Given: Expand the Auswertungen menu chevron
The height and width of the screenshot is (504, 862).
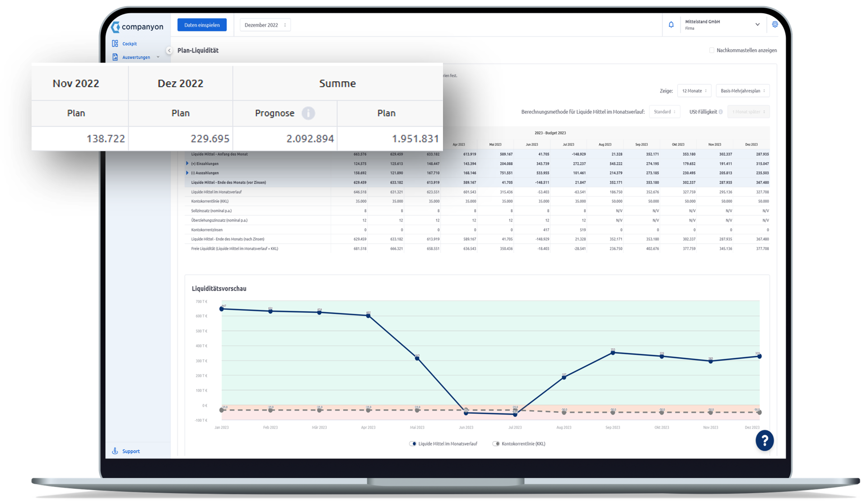Looking at the screenshot, I should tap(158, 57).
